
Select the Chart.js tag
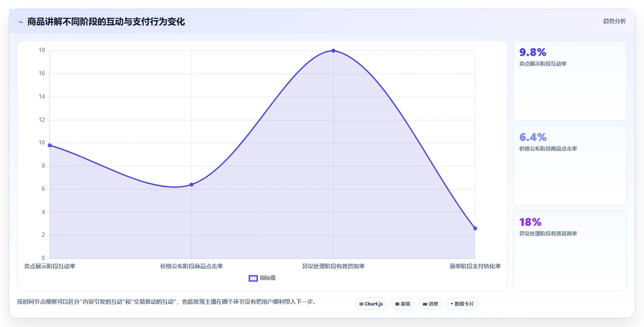coord(371,304)
